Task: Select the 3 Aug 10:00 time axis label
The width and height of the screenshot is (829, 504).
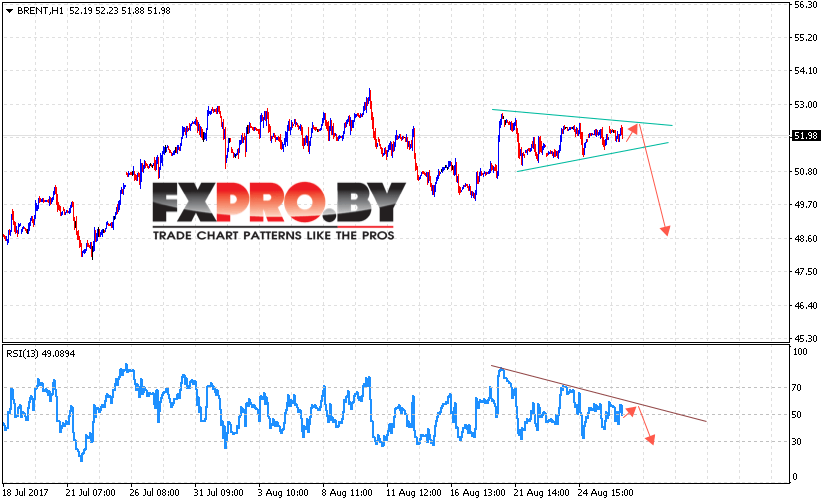Action: click(x=283, y=492)
